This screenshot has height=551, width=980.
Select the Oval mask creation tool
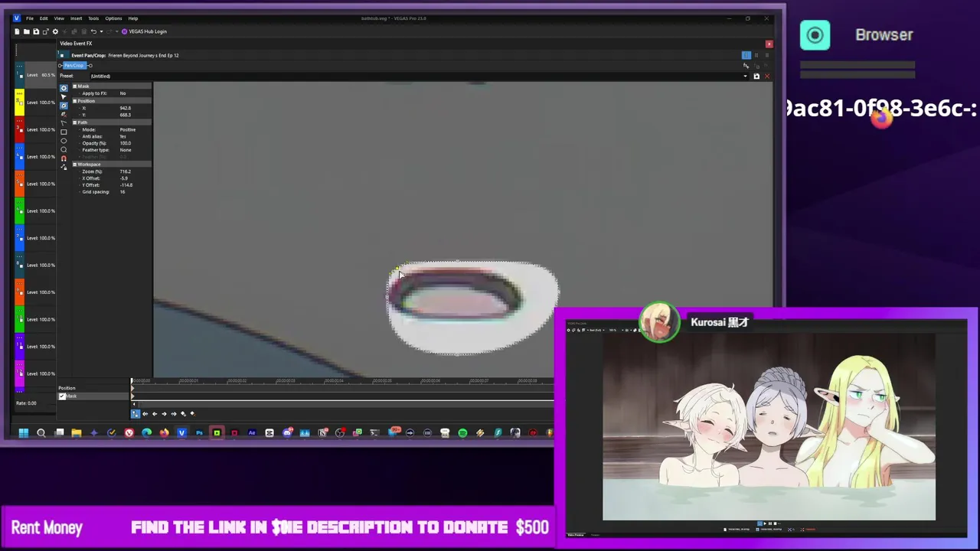click(64, 141)
